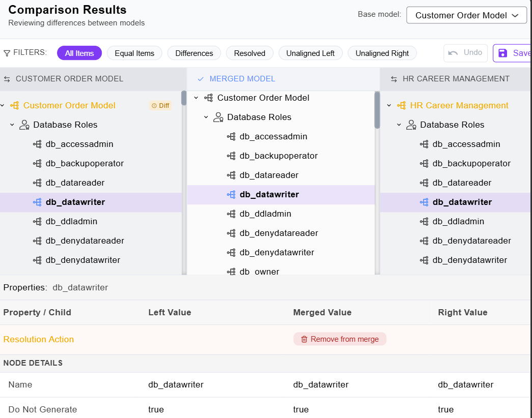Click swap icon beside HR Career Management header
This screenshot has height=418, width=532.
click(x=394, y=79)
